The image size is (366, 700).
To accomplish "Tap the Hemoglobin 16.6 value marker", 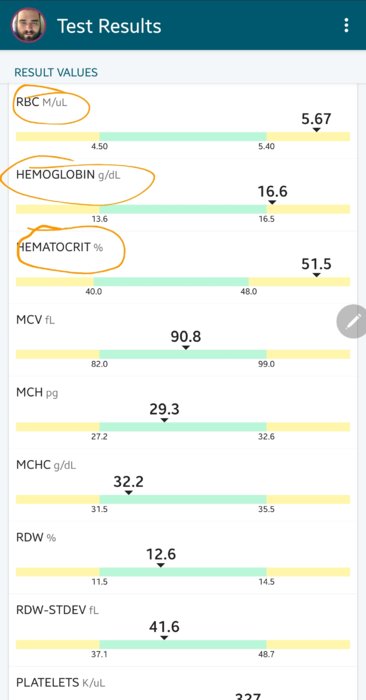I will click(272, 194).
